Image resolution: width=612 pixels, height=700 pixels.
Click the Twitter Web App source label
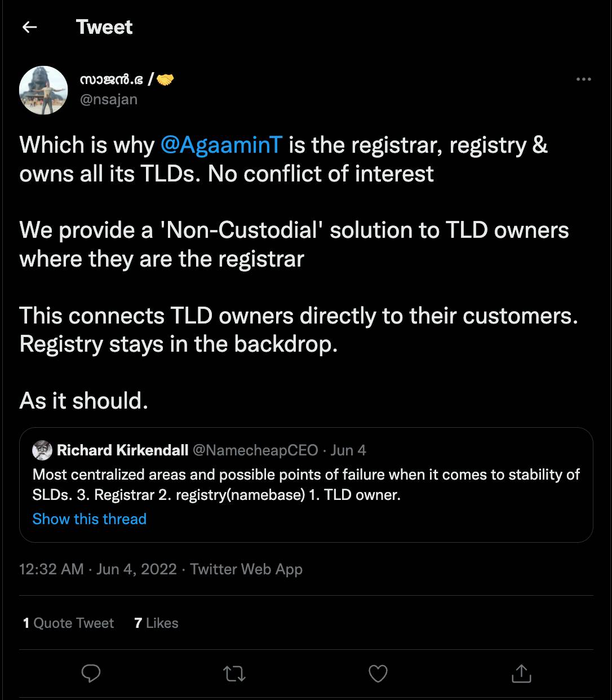coord(246,569)
